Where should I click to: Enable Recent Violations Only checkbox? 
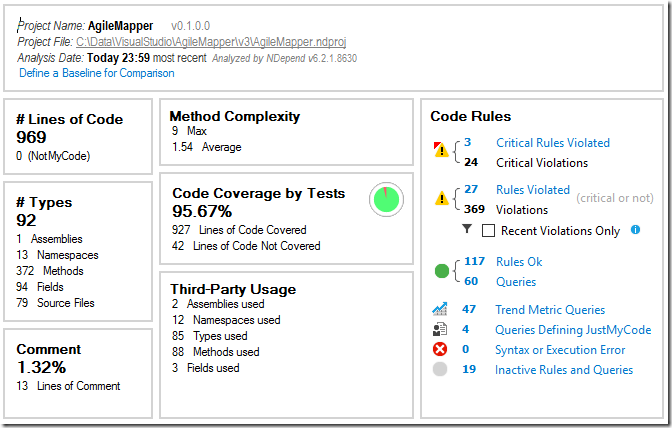point(488,230)
